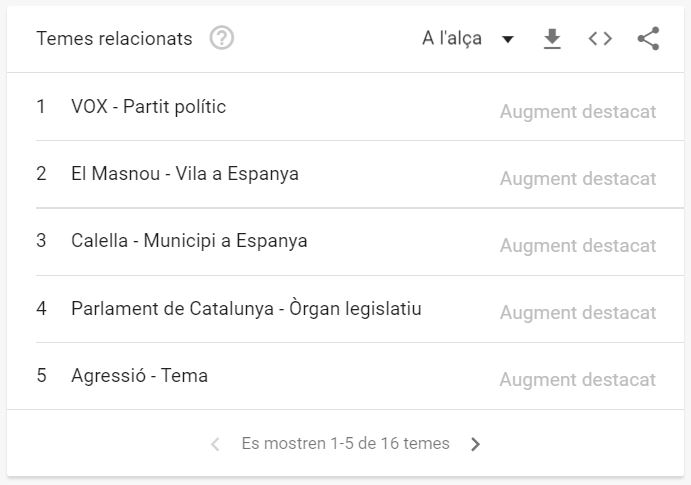Select El Masnou - Vila a Espanya

tap(185, 174)
